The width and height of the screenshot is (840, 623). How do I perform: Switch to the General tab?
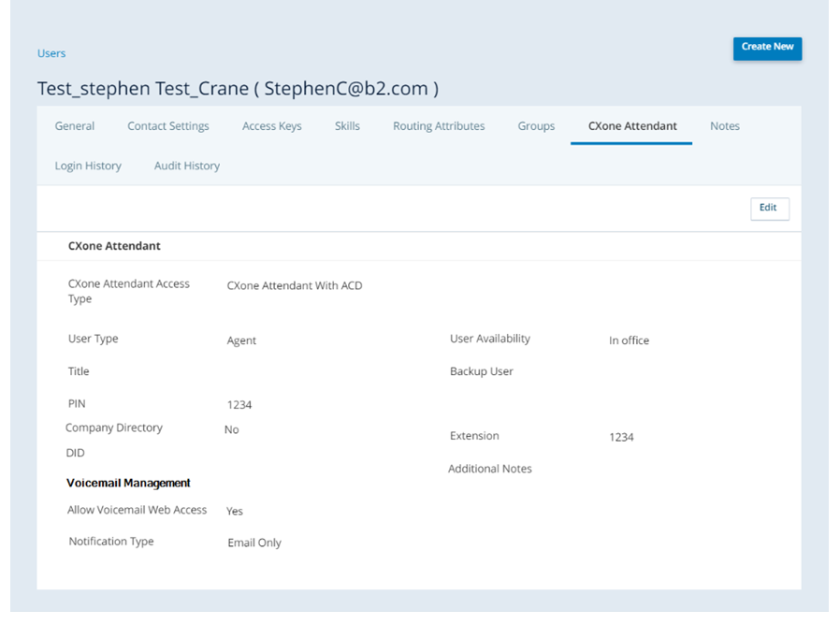75,126
